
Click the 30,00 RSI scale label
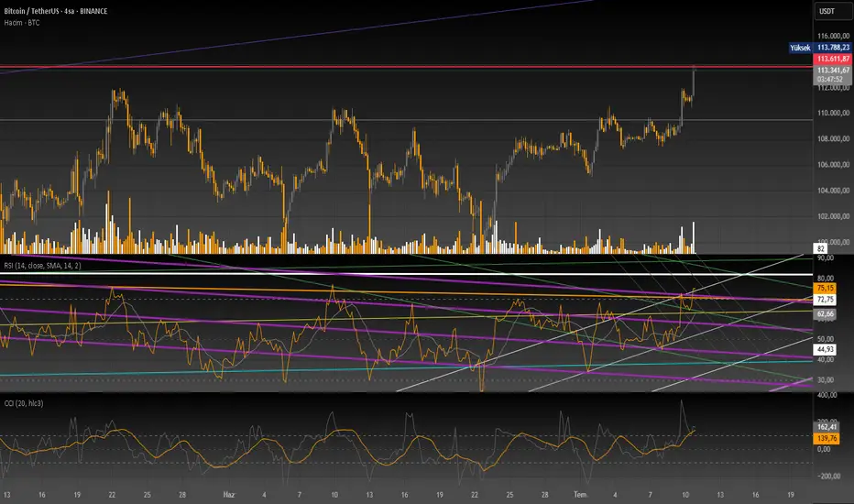click(x=825, y=379)
